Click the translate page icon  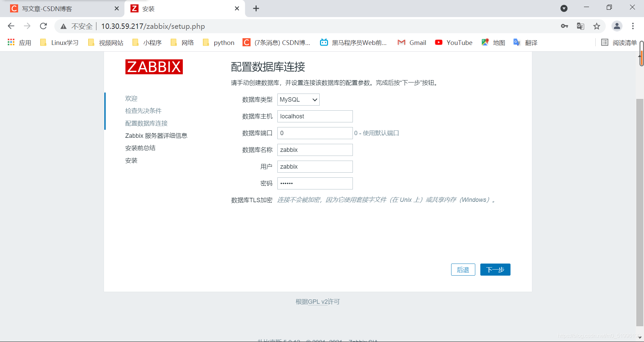click(x=581, y=26)
